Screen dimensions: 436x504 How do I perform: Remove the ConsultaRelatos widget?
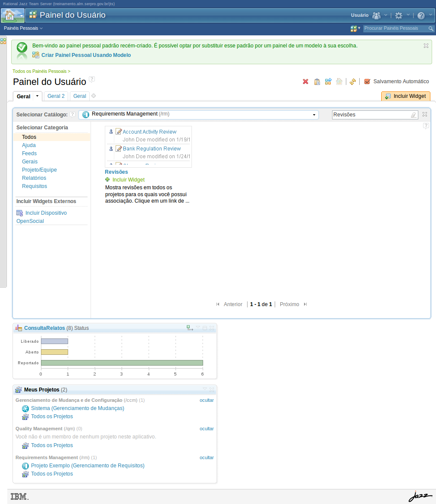(212, 328)
